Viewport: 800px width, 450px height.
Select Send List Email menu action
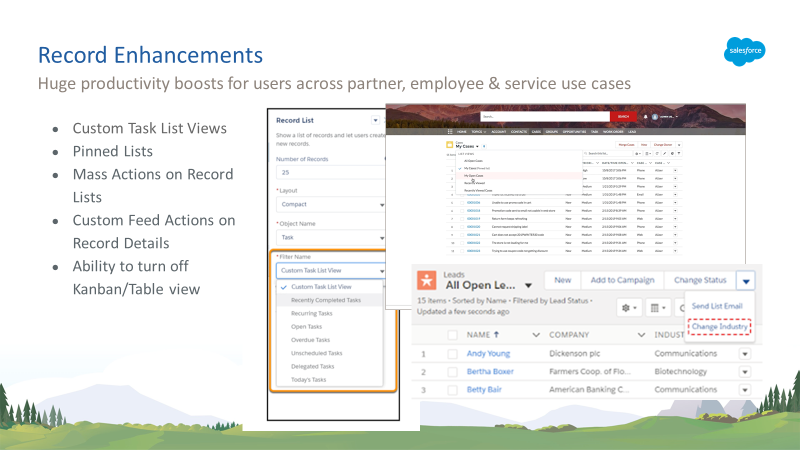[717, 306]
